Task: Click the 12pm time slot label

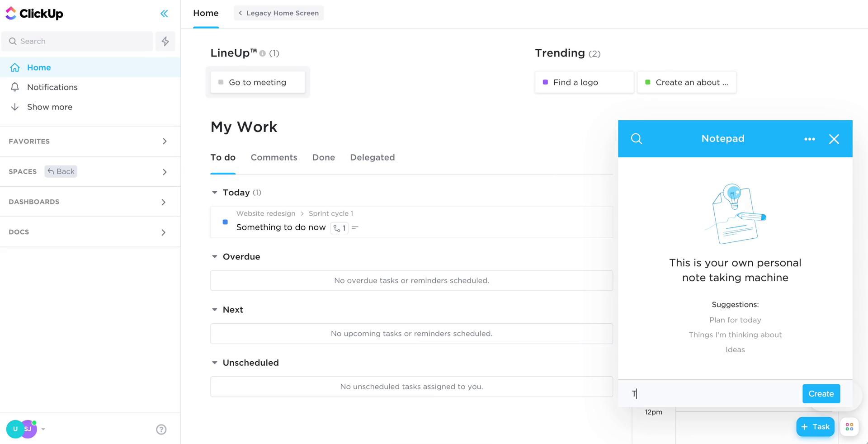Action: point(653,412)
